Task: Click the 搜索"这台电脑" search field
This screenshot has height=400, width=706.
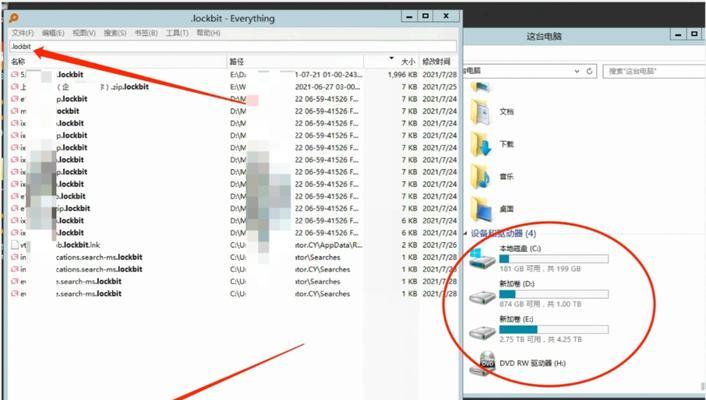Action: 654,71
